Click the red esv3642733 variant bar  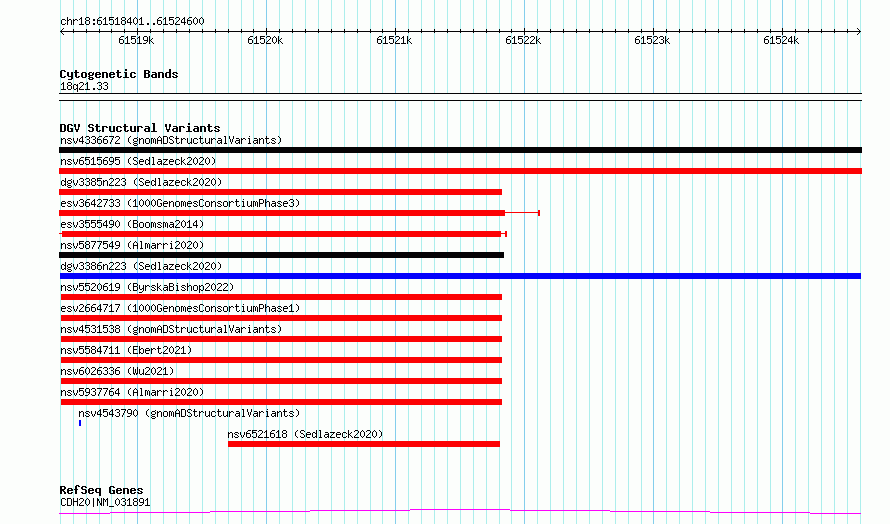click(282, 213)
